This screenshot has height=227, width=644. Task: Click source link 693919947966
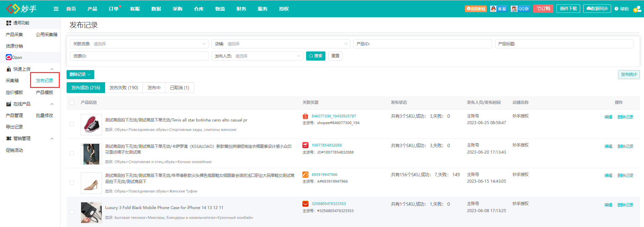(324, 175)
